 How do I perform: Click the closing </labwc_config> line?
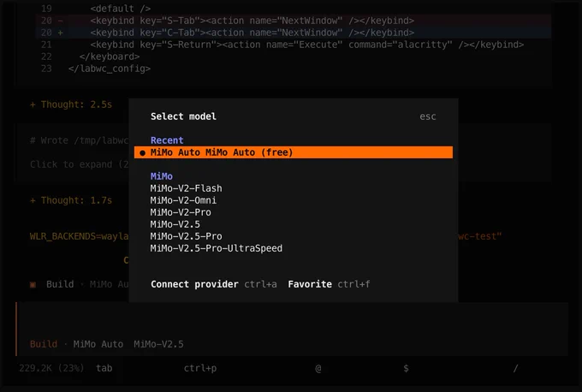110,68
